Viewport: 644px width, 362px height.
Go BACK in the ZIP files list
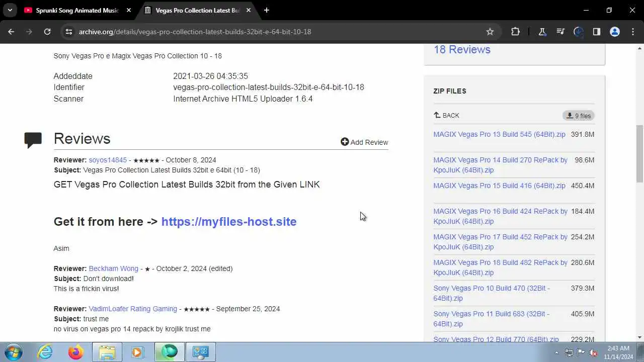tap(446, 115)
